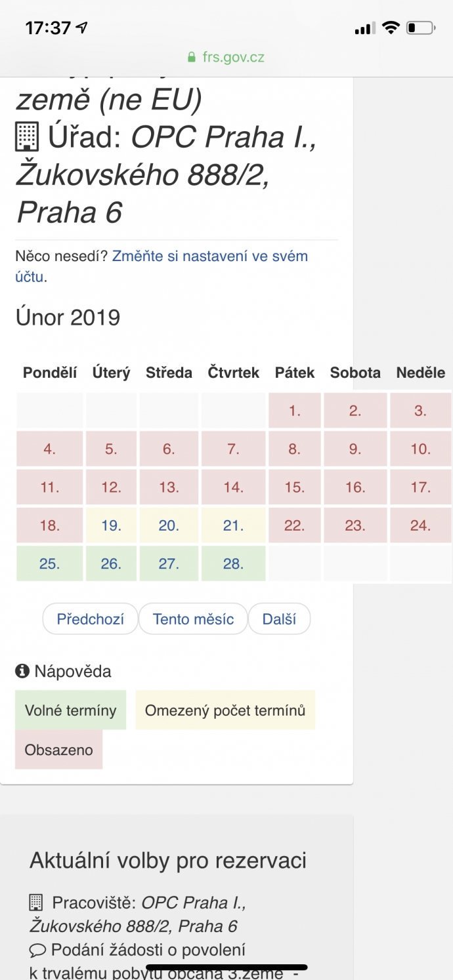The image size is (453, 980).
Task: Tap the speech bubble icon before Podání žádosti
Action: click(x=37, y=950)
